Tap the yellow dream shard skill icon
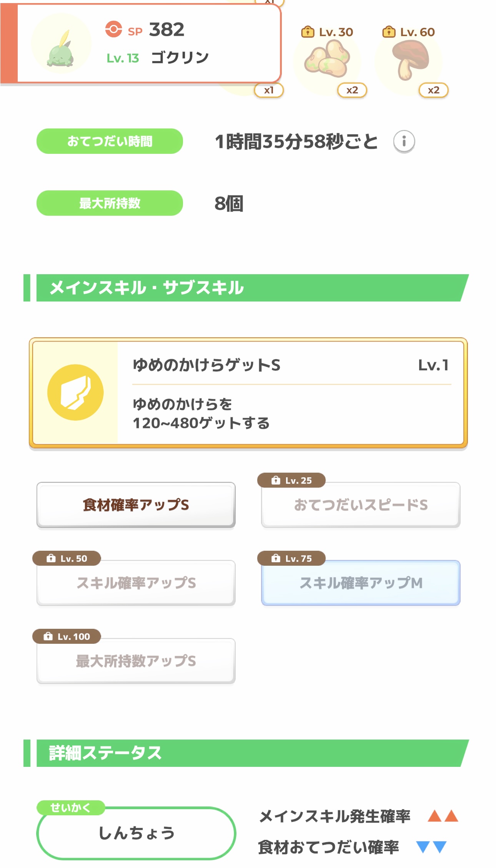The height and width of the screenshot is (868, 496). click(75, 392)
